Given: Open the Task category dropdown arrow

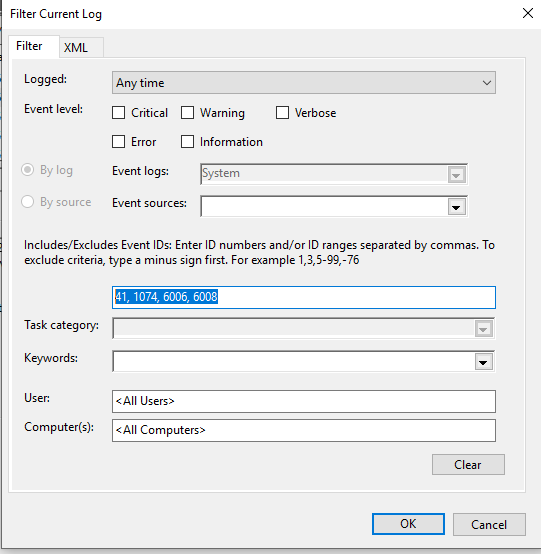Looking at the screenshot, I should click(x=483, y=329).
